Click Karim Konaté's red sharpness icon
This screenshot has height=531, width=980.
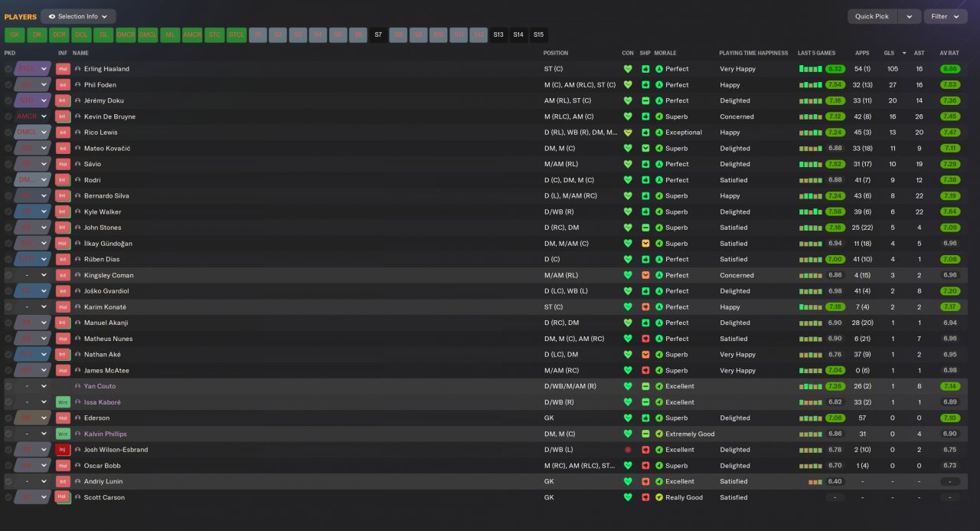(x=645, y=307)
